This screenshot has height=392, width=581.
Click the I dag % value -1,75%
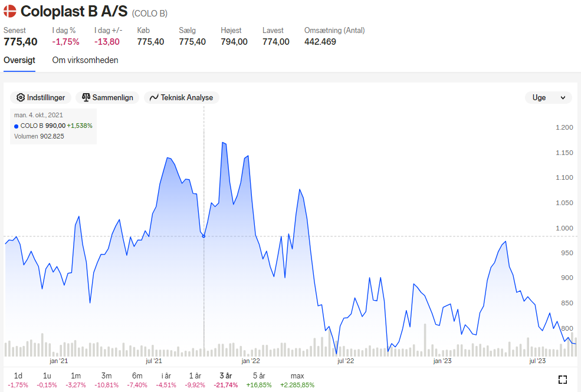(65, 42)
